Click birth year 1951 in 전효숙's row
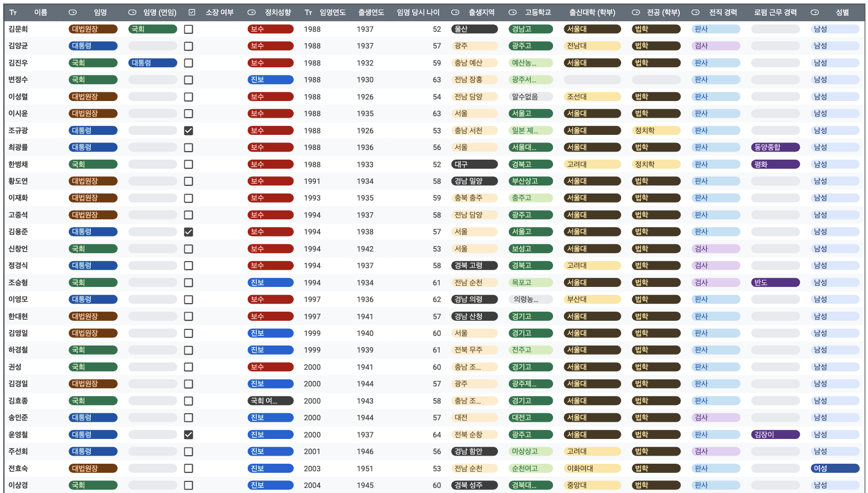Image resolution: width=868 pixels, height=493 pixels. [x=365, y=469]
